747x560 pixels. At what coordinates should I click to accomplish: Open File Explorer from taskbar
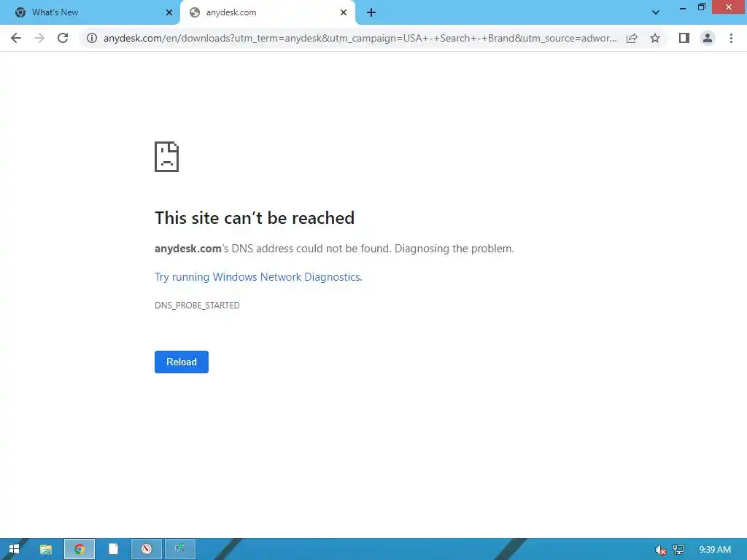click(x=46, y=549)
